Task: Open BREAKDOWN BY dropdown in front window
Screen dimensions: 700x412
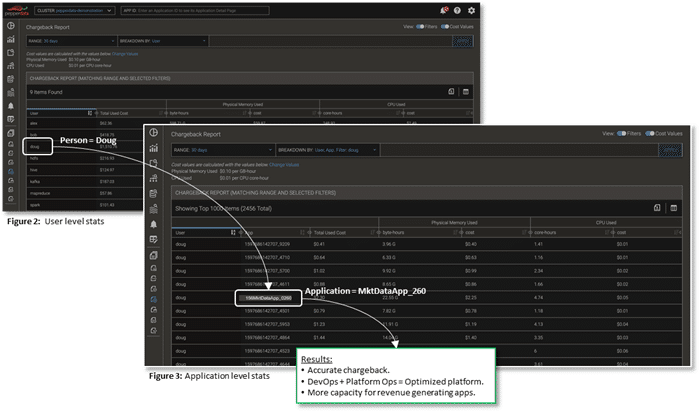Action: coord(328,150)
